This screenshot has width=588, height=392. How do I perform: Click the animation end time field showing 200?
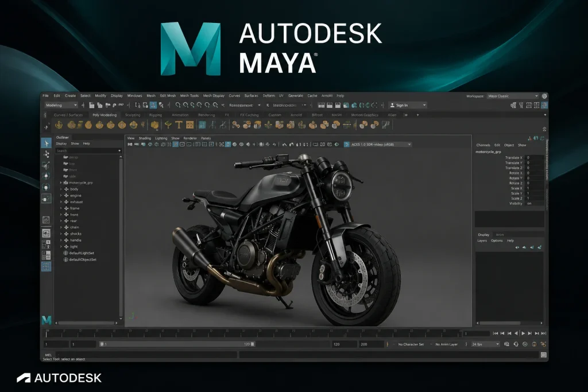pos(371,344)
